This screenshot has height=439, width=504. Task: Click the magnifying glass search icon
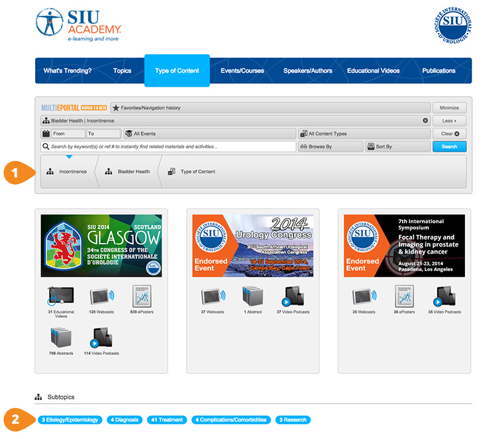pyautogui.click(x=46, y=146)
